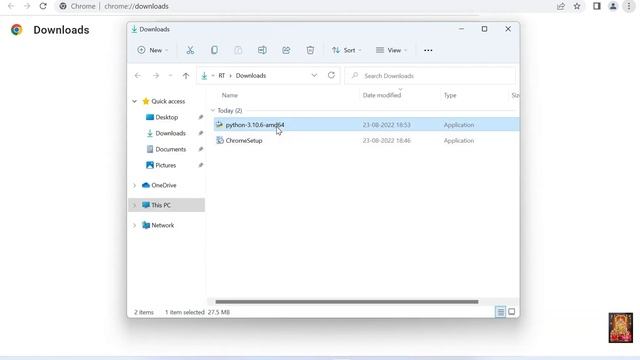This screenshot has width=640, height=360.
Task: Expand the This PC node
Action: tap(134, 205)
